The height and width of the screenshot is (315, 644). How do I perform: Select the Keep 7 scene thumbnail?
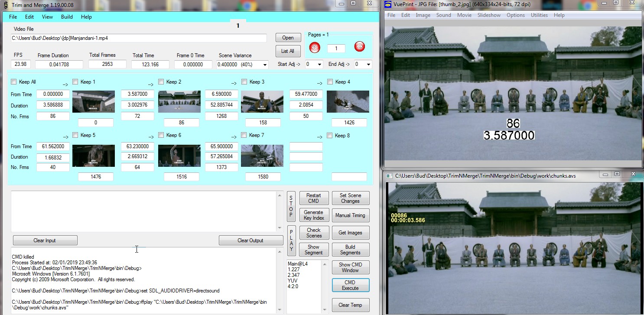tap(262, 156)
